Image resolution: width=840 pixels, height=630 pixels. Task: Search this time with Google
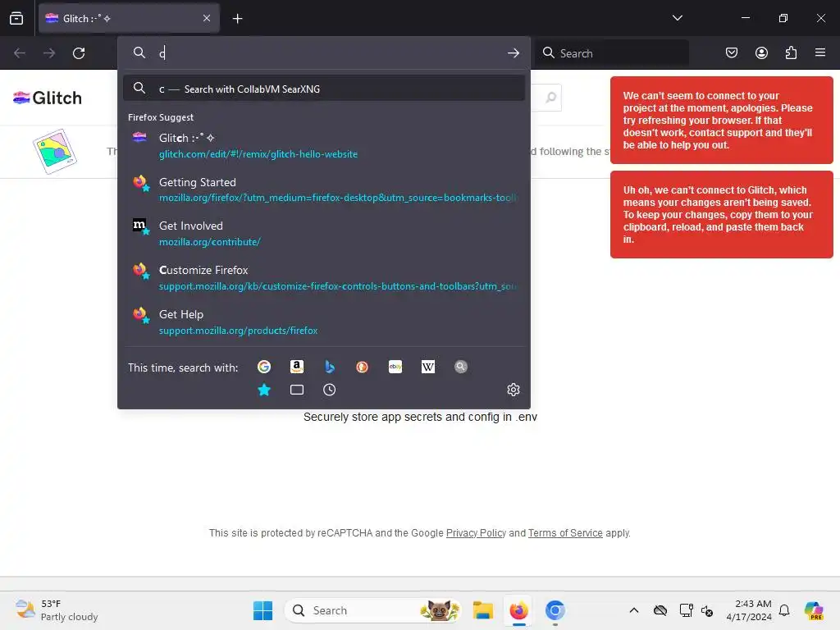[264, 367]
